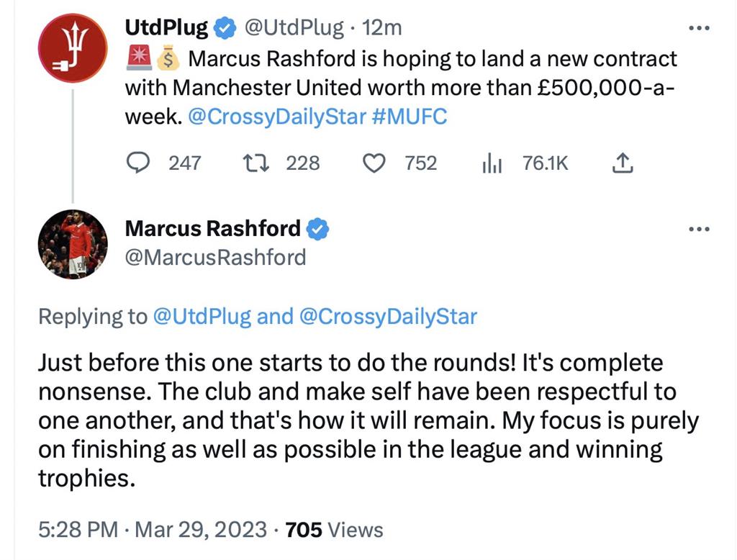
Task: Share the UtdPlug tweet
Action: [x=622, y=164]
